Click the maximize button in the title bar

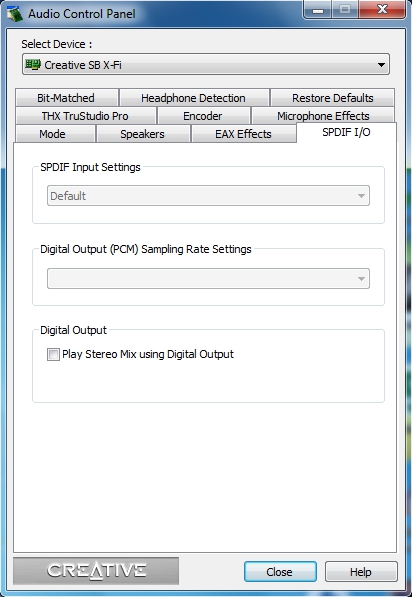tap(345, 10)
